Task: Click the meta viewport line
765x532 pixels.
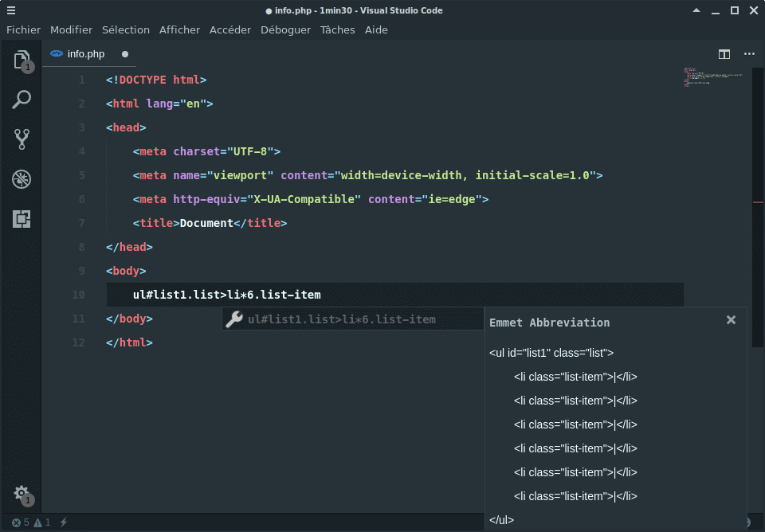Action: click(x=368, y=175)
